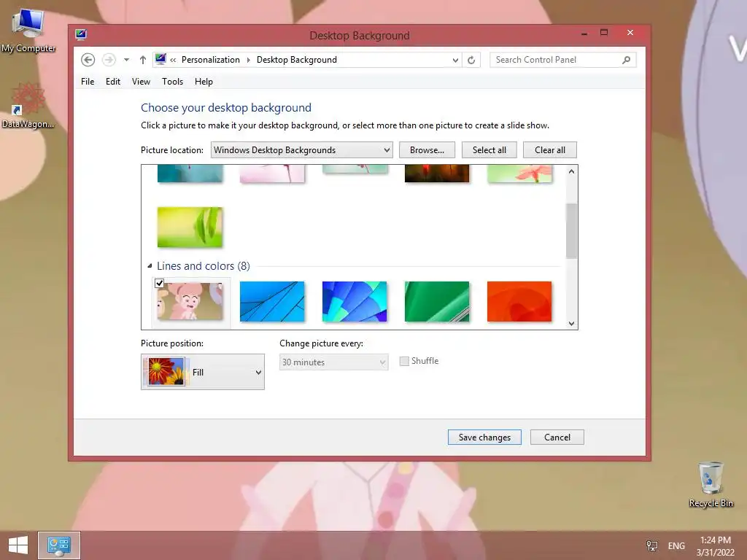Screen dimensions: 747x560
Task: Open the Recycle Bin desktop icon
Action: click(x=711, y=484)
